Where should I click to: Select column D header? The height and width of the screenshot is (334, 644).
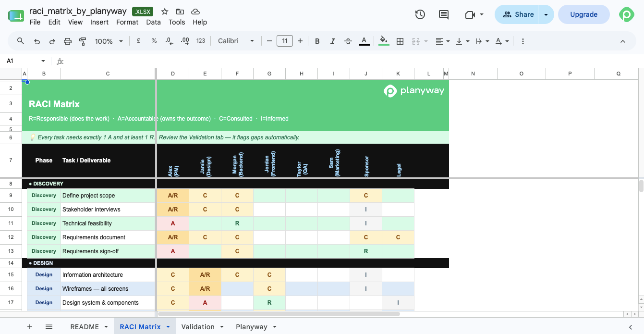173,74
